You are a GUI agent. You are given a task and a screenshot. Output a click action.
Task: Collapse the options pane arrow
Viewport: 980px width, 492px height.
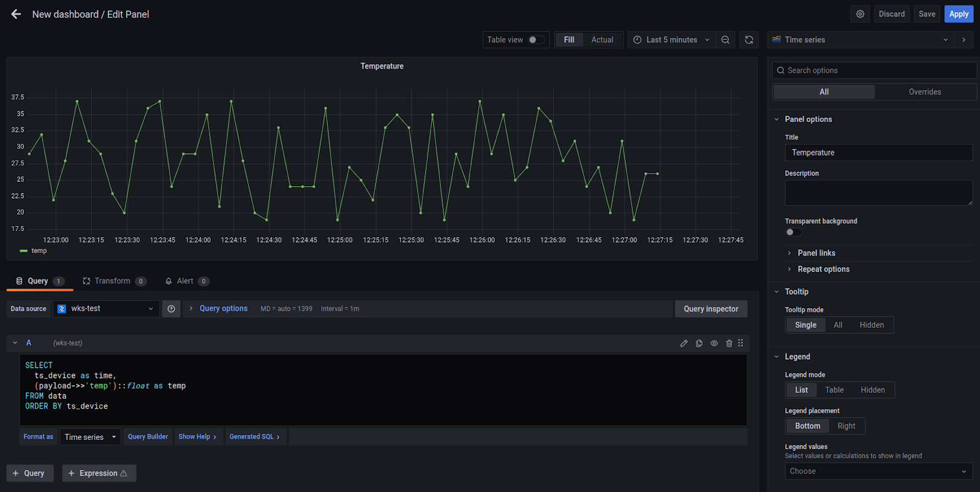pos(964,40)
